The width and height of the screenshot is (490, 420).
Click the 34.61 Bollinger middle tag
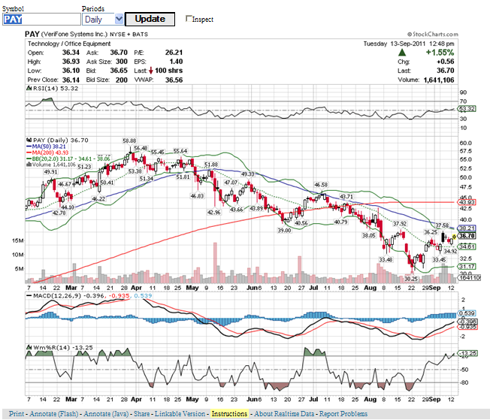click(467, 247)
